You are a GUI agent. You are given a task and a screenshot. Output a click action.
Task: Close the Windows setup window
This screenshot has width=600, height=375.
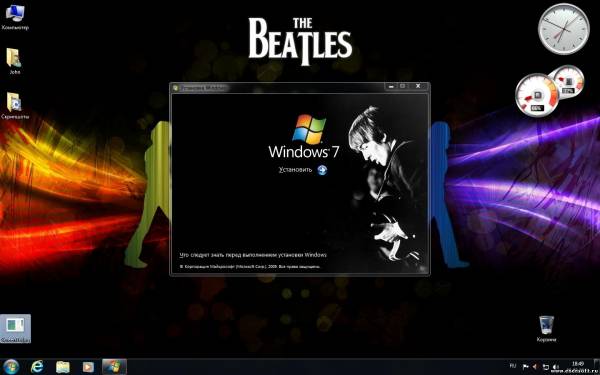pos(419,86)
